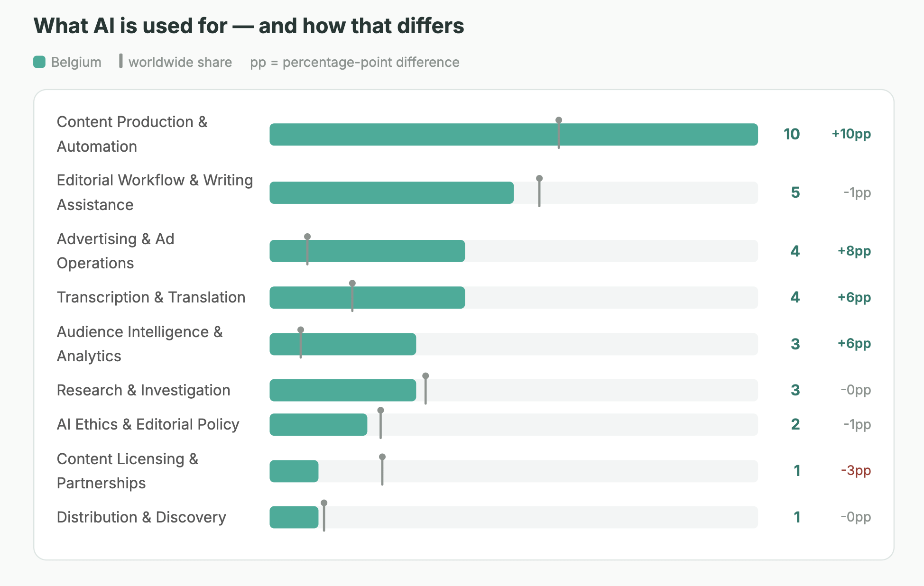Select the worldwide pin on the AI Ethics row
This screenshot has width=924, height=586.
coord(380,423)
